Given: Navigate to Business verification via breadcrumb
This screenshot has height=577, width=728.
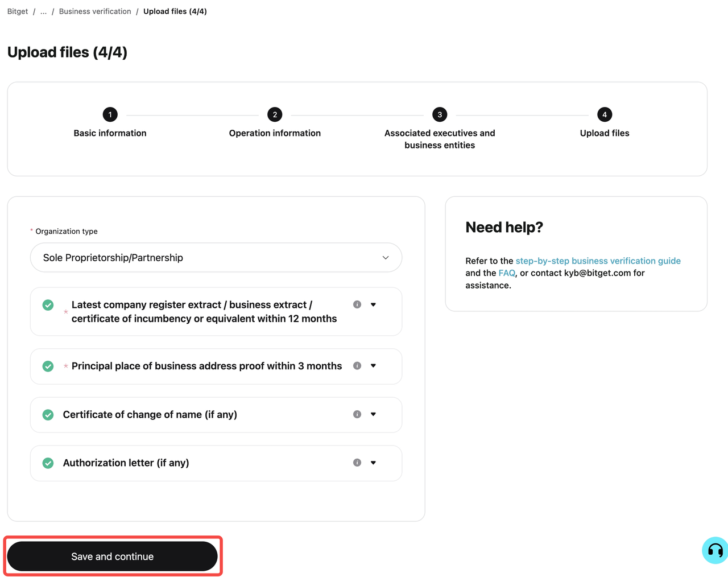Looking at the screenshot, I should coord(94,11).
